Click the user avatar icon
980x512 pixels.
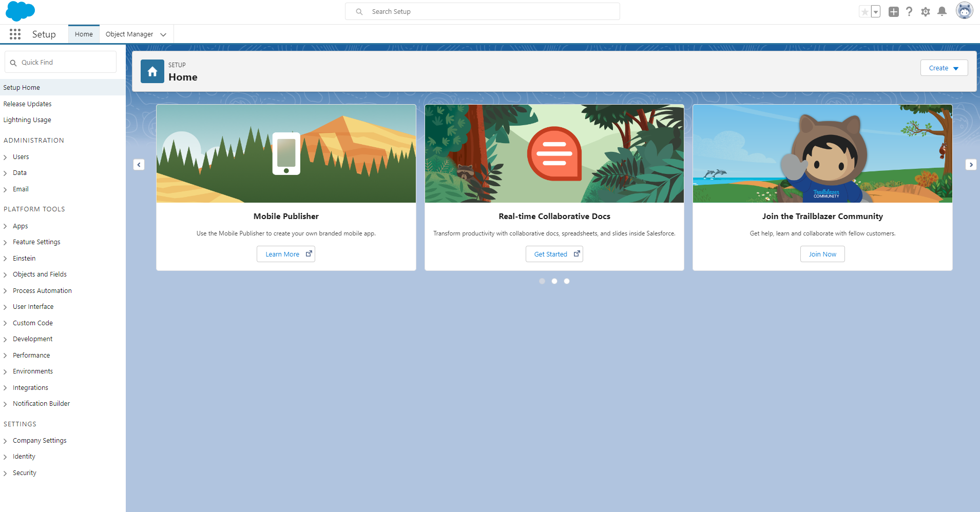965,10
